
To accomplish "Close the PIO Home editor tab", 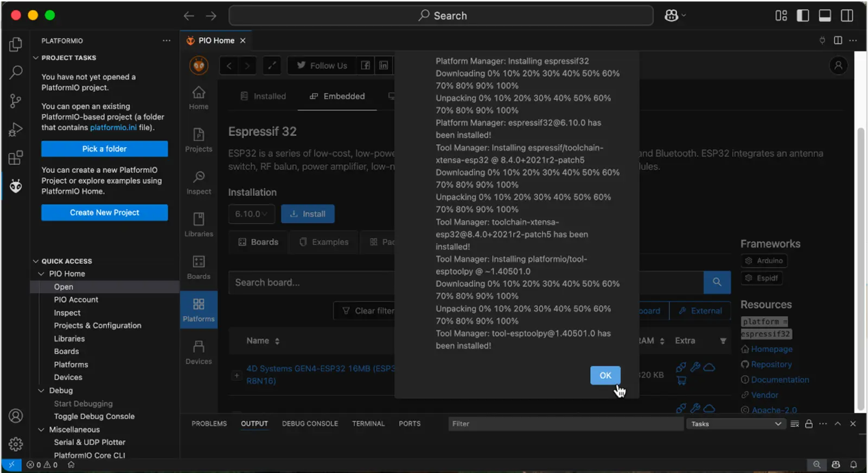I will coord(243,41).
